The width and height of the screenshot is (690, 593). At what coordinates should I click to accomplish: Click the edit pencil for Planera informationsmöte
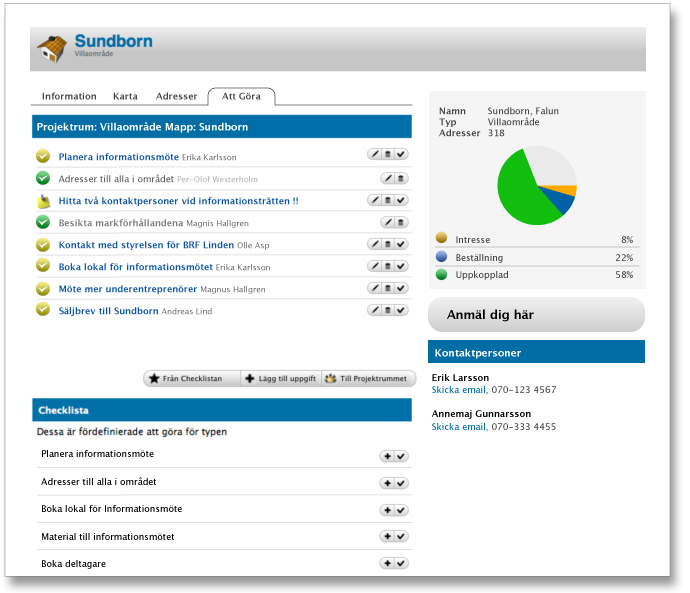(x=375, y=155)
